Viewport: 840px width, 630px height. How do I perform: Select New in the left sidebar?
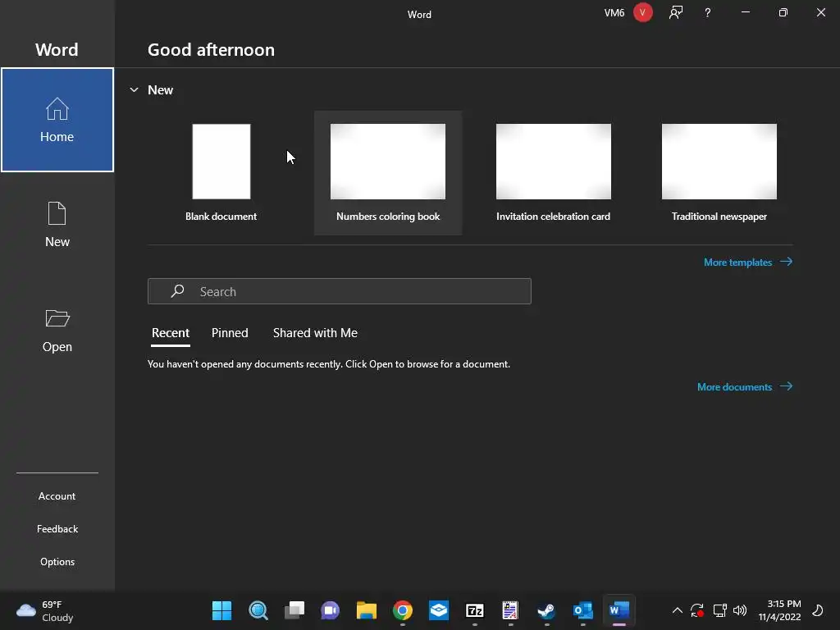click(57, 225)
